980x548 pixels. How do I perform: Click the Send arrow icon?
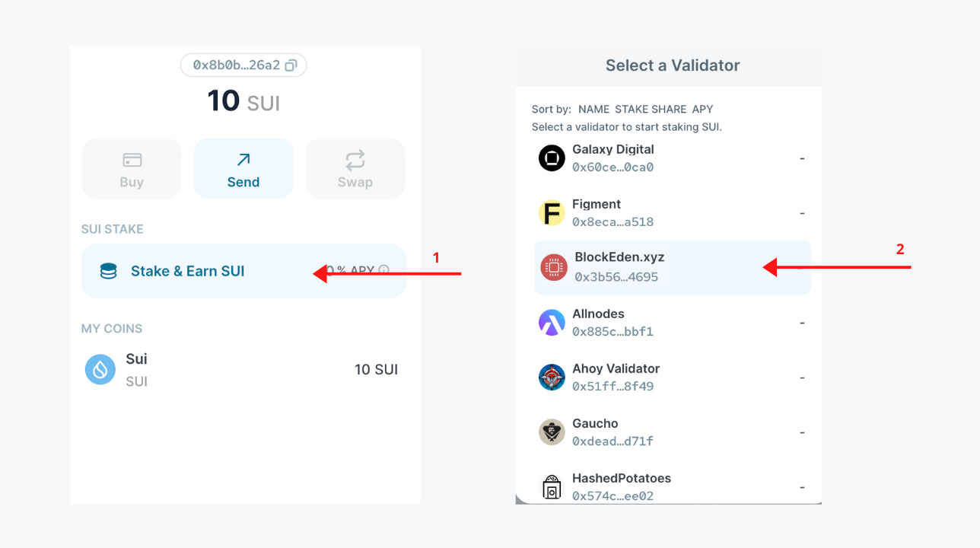tap(243, 159)
